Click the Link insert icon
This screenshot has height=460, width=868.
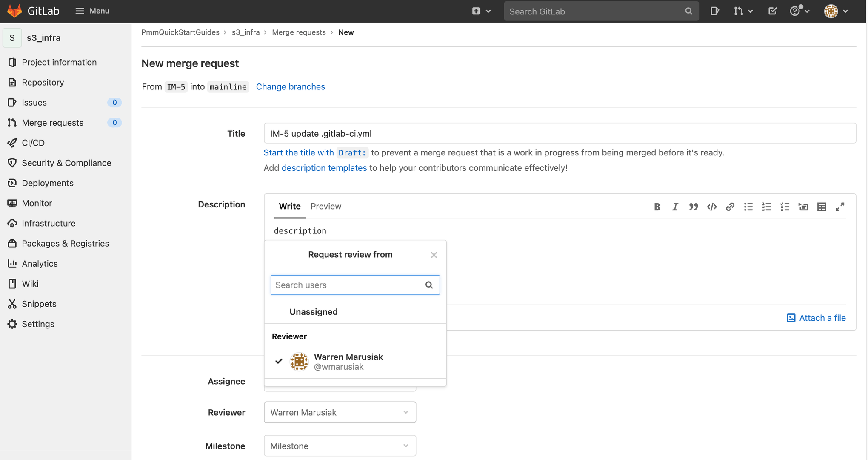pyautogui.click(x=730, y=206)
